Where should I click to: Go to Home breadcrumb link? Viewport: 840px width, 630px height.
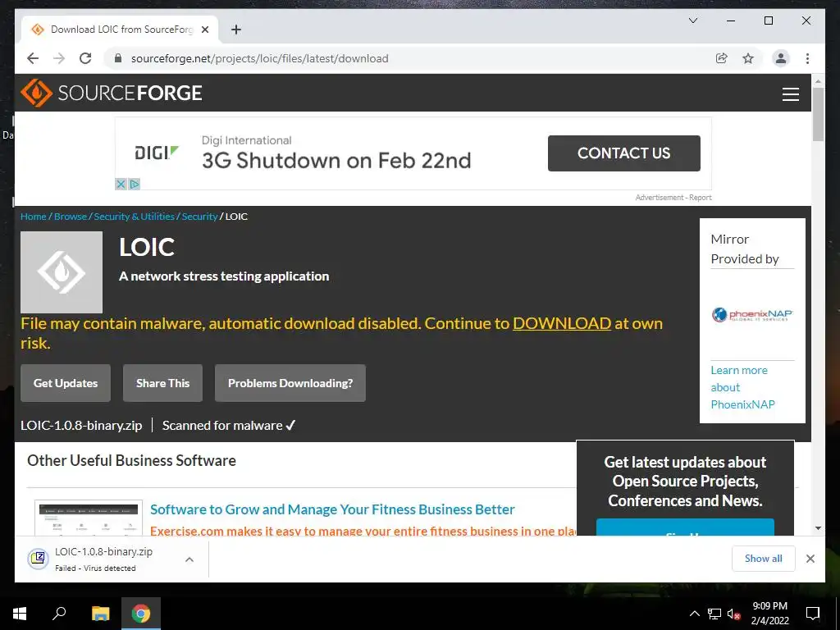coord(33,217)
